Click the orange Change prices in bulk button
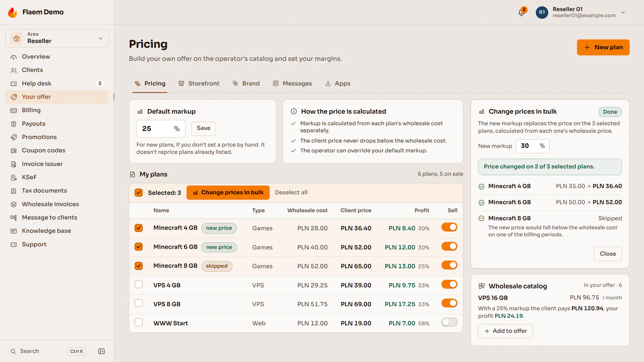Image resolution: width=644 pixels, height=362 pixels. click(228, 193)
